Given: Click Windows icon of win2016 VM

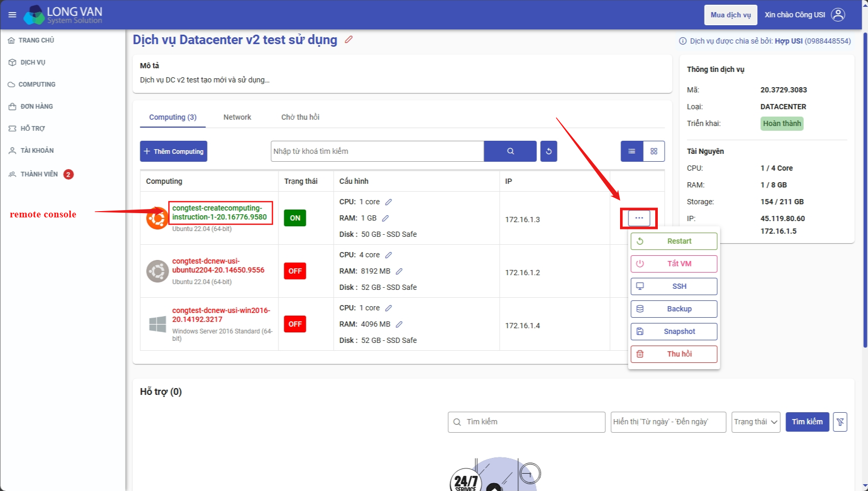Looking at the screenshot, I should (157, 324).
